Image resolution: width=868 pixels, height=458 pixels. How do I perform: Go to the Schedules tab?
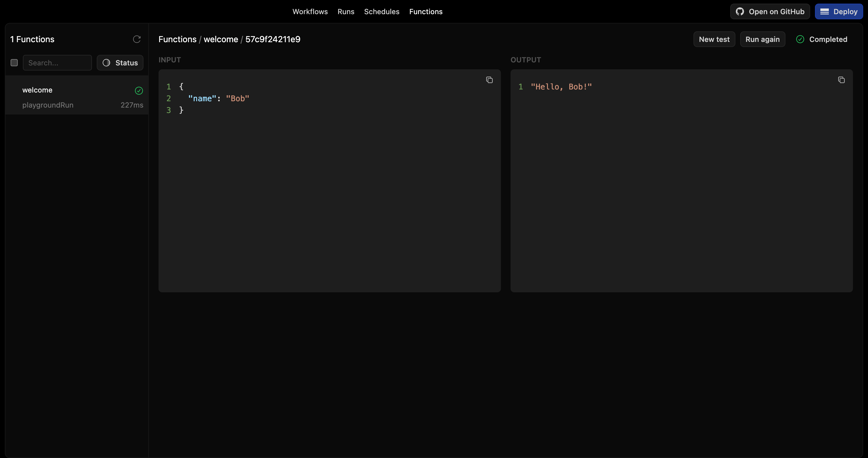pyautogui.click(x=382, y=11)
